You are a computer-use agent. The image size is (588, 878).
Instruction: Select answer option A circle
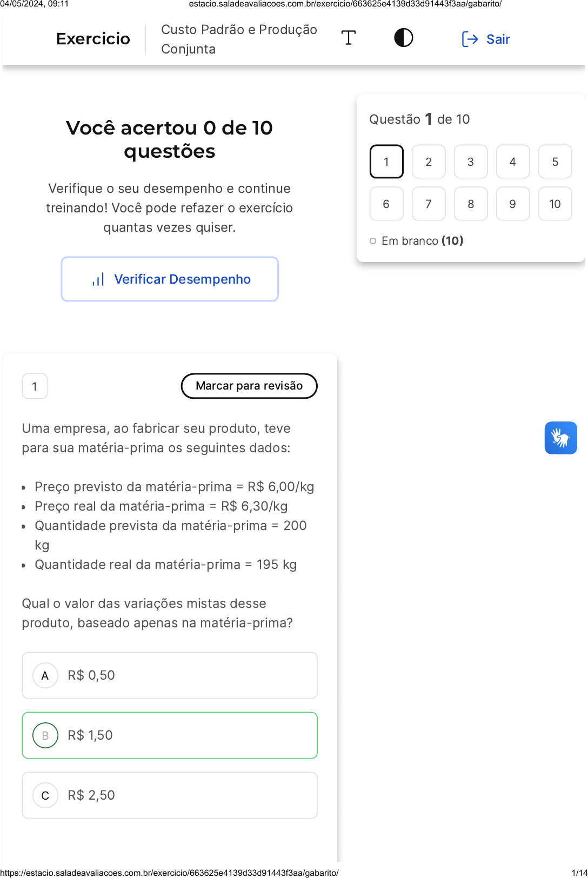pos(45,675)
